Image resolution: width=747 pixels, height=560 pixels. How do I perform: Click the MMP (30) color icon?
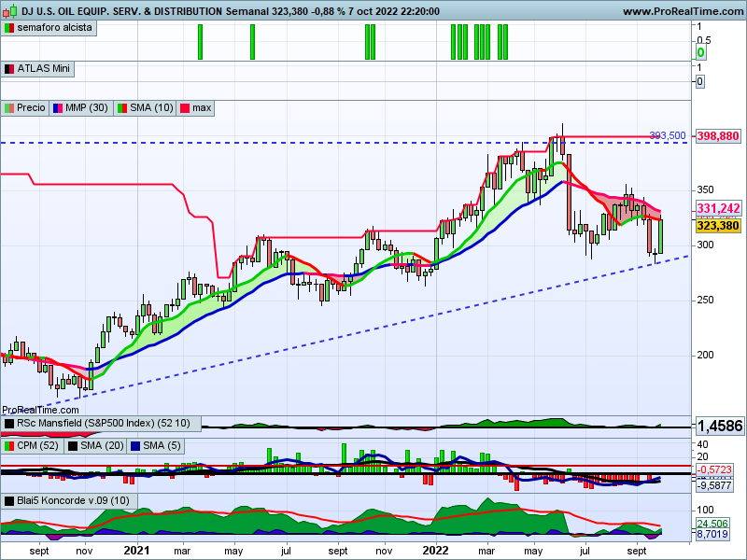pos(58,108)
